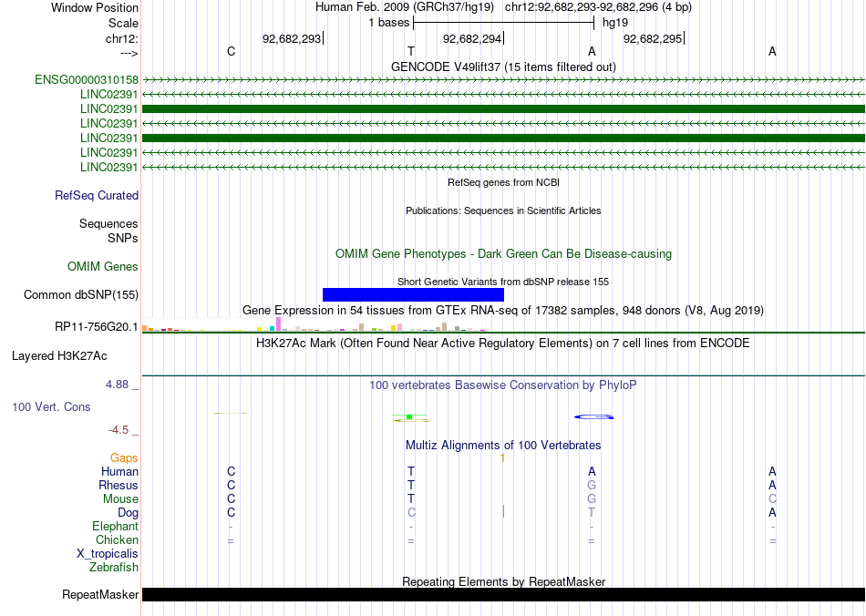Click the black RepeatMasker element bar

pyautogui.click(x=504, y=594)
